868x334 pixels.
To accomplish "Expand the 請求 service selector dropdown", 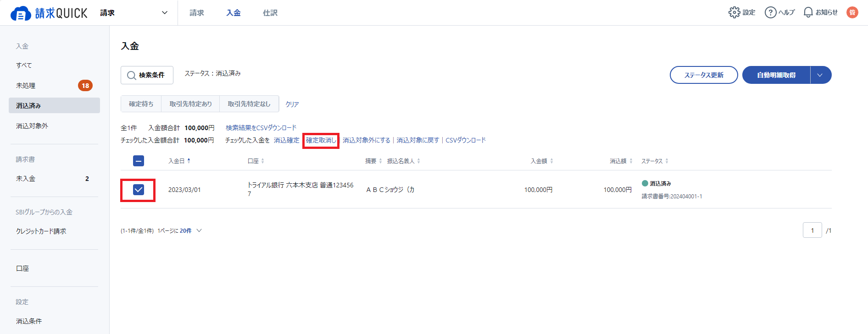I will click(x=134, y=13).
